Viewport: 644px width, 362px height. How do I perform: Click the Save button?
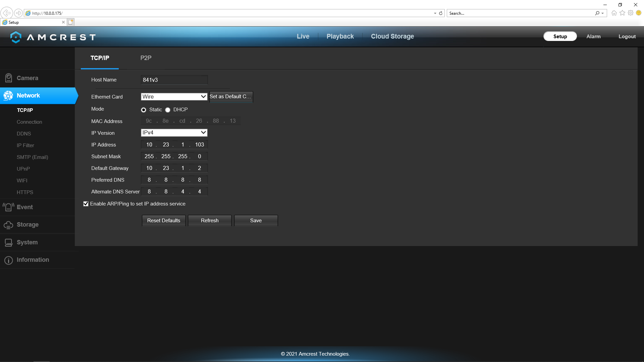click(256, 221)
